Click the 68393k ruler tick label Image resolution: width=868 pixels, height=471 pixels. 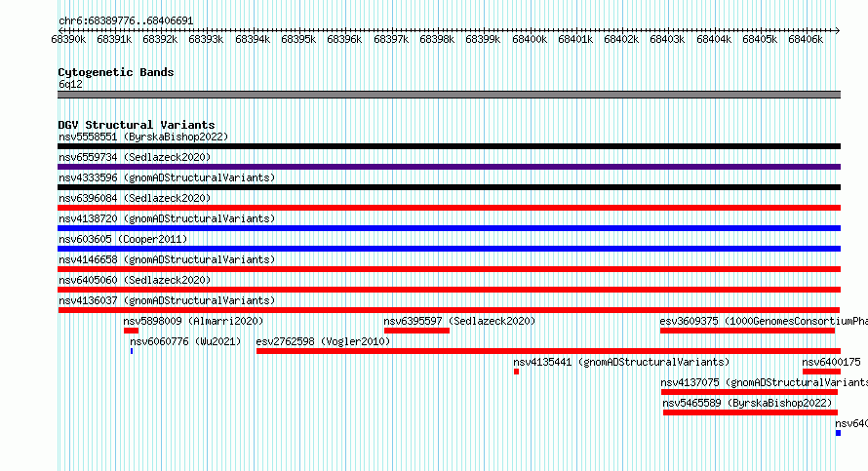pos(206,39)
